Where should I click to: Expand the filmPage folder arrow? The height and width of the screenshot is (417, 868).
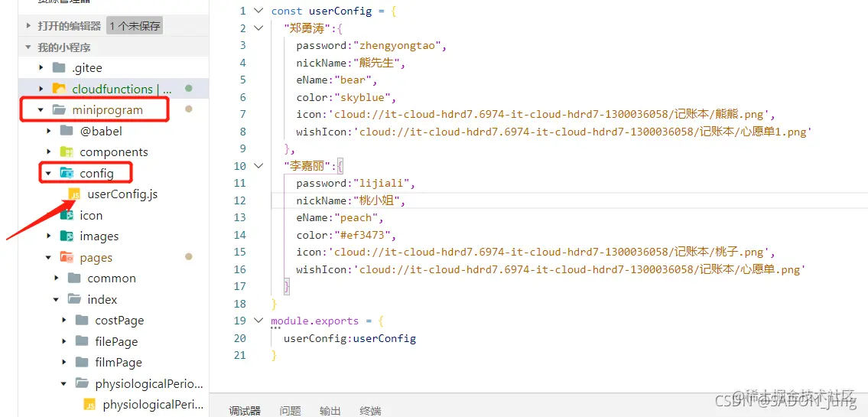click(x=64, y=362)
